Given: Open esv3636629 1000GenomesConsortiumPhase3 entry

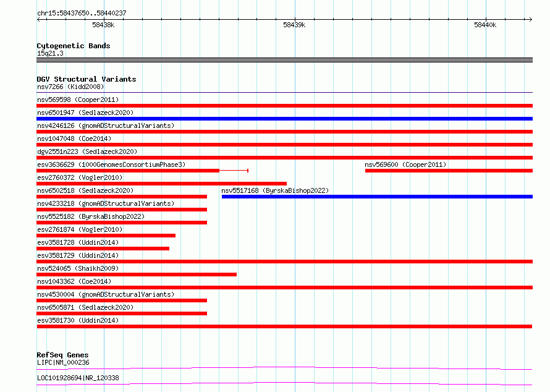Looking at the screenshot, I should (x=111, y=164).
